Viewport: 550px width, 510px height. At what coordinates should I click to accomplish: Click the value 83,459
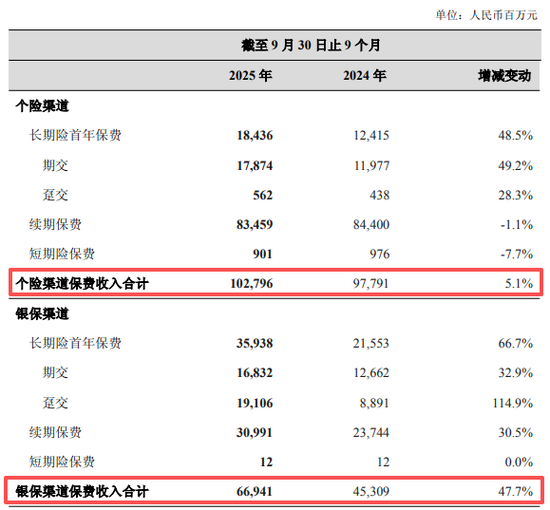(x=255, y=224)
